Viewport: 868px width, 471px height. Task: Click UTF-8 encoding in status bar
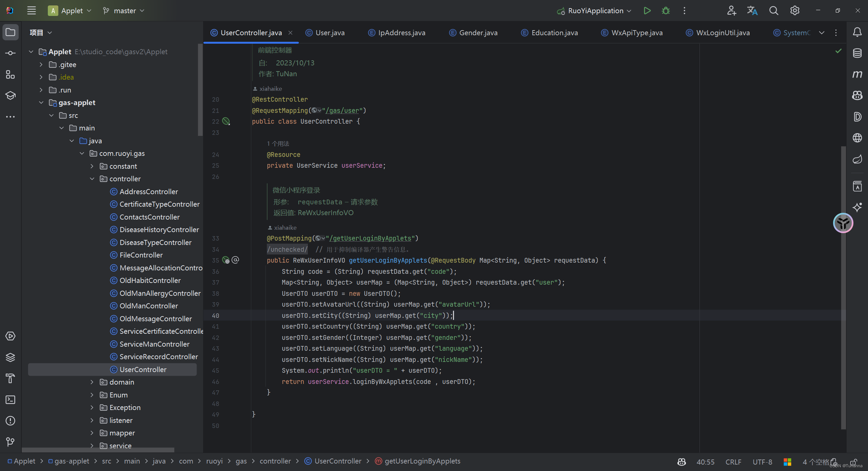[x=762, y=462]
